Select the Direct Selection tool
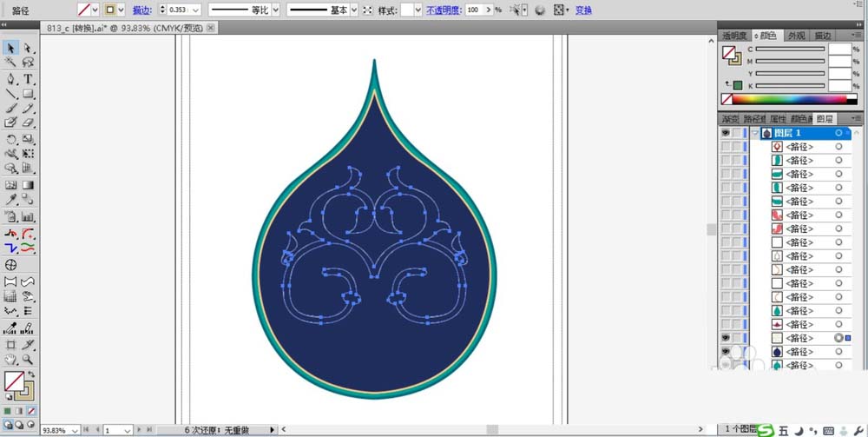 tap(28, 48)
